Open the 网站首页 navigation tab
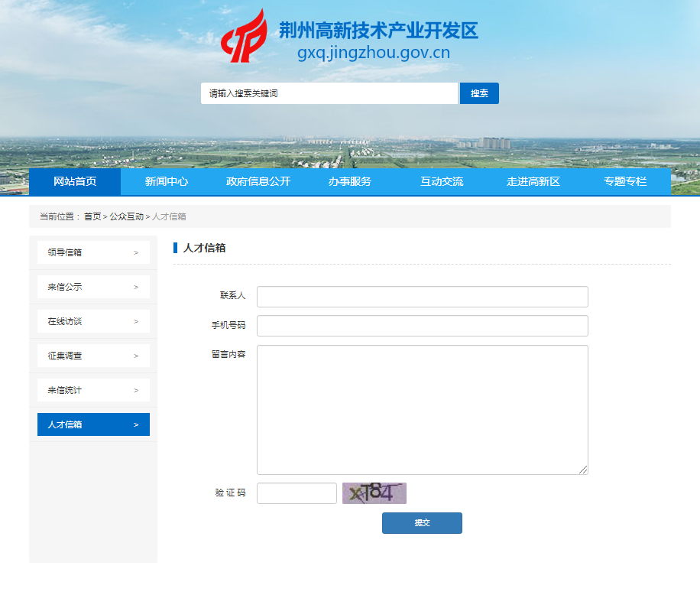700x595 pixels. (x=75, y=181)
